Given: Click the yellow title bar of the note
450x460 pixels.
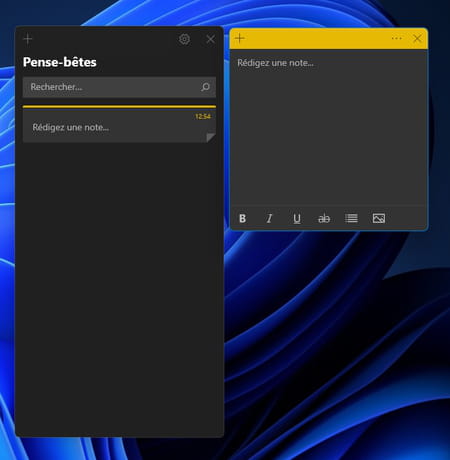Looking at the screenshot, I should click(317, 38).
